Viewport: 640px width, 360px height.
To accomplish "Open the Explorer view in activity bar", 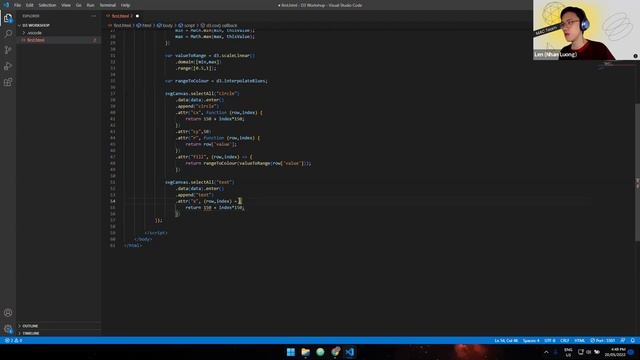I will (x=8, y=18).
